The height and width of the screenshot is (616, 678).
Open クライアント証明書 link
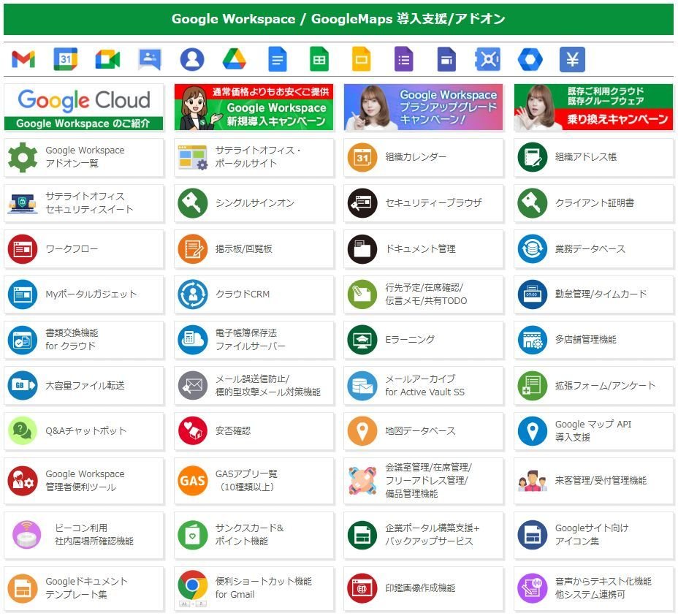[593, 203]
